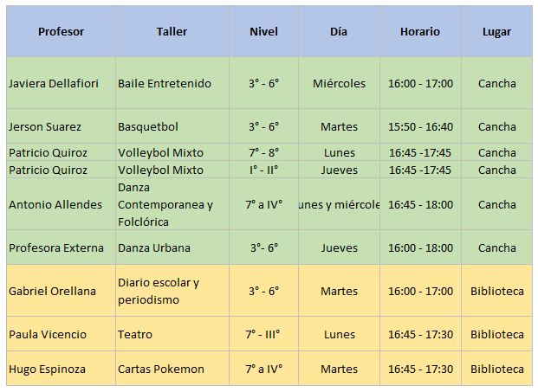Click the "Antonio Allendes" cell
This screenshot has height=392, width=538.
[x=55, y=205]
